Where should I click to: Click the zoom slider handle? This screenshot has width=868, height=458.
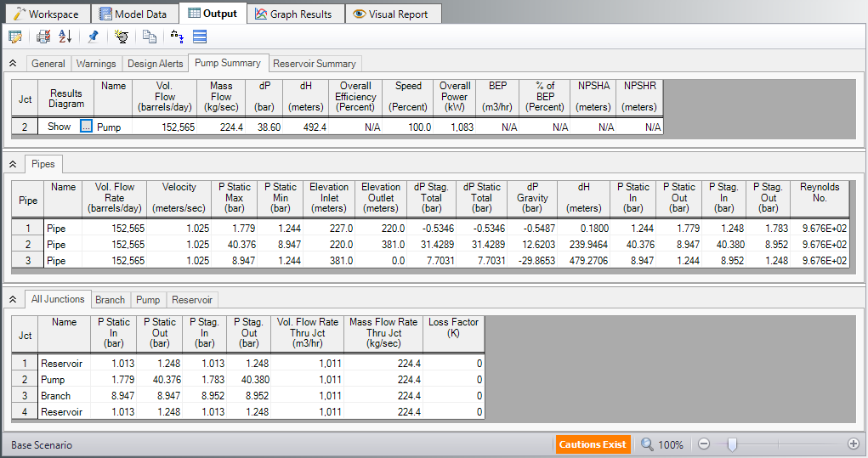tap(732, 444)
